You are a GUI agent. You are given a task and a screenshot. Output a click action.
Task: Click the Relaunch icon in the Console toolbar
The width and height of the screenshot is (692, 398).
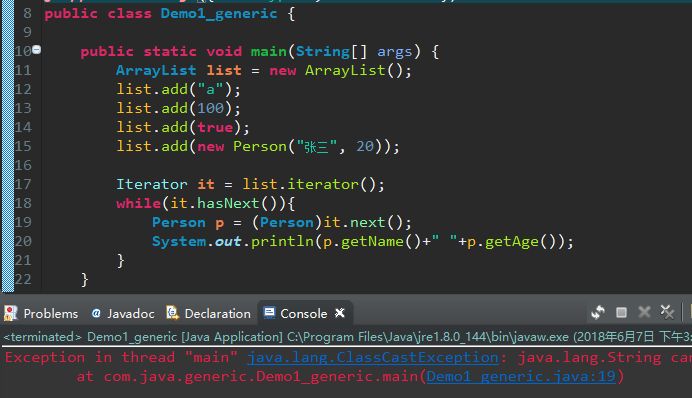coord(598,312)
